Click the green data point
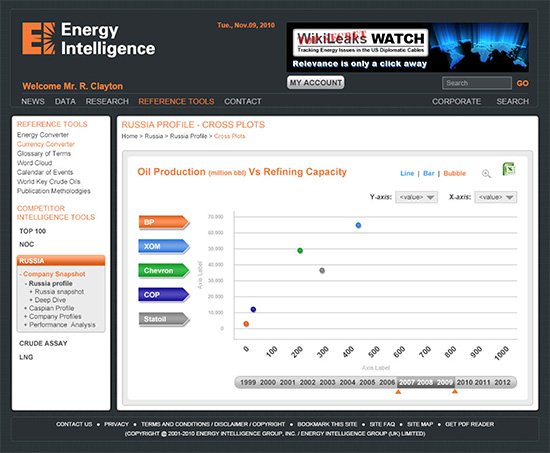 [x=300, y=251]
